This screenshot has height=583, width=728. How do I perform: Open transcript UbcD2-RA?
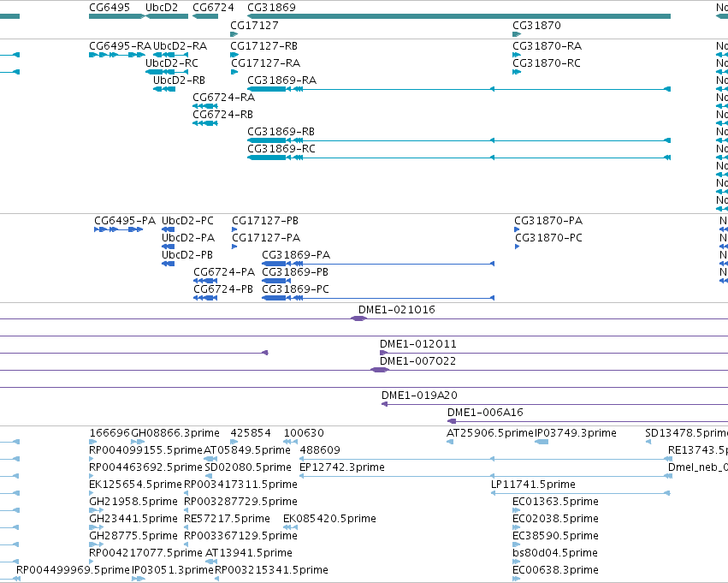[x=181, y=46]
